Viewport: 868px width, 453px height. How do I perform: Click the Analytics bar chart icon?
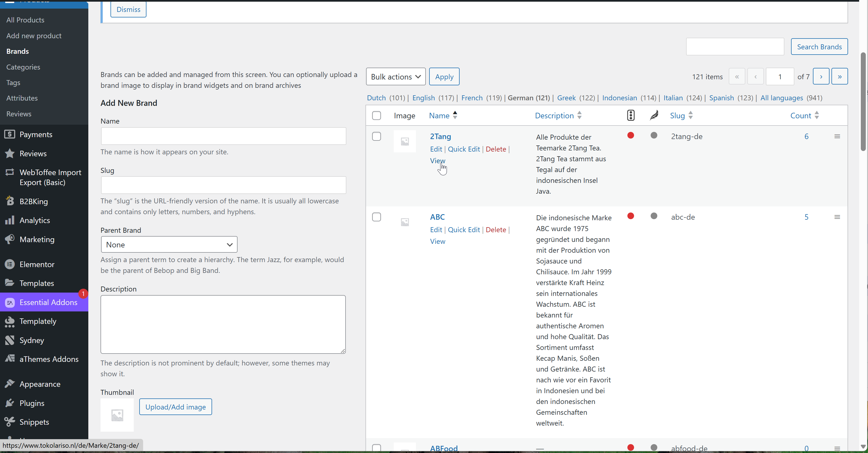10,220
